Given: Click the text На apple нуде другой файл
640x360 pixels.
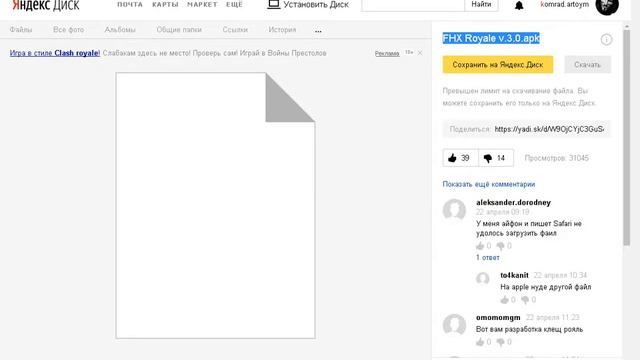Looking at the screenshot, I should pos(546,287).
